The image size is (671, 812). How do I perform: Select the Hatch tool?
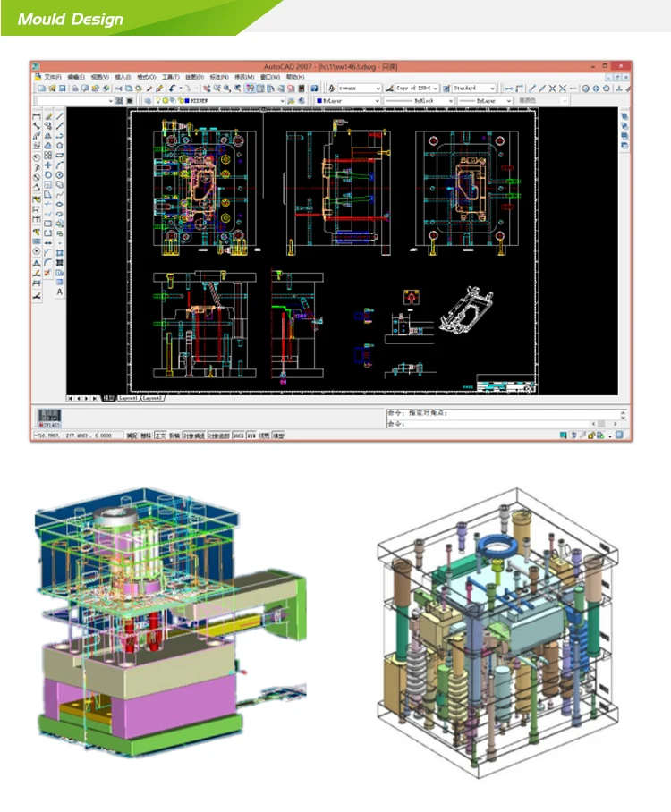pyautogui.click(x=60, y=253)
